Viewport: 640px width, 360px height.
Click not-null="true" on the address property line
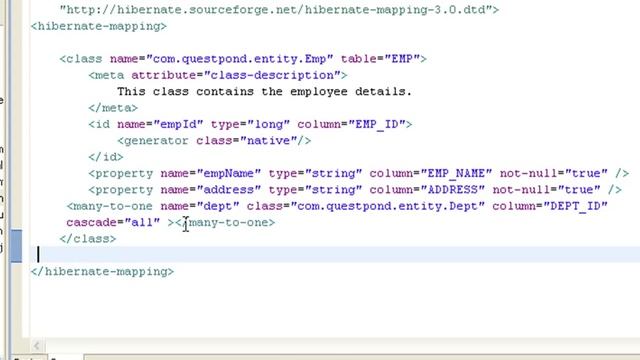click(547, 190)
